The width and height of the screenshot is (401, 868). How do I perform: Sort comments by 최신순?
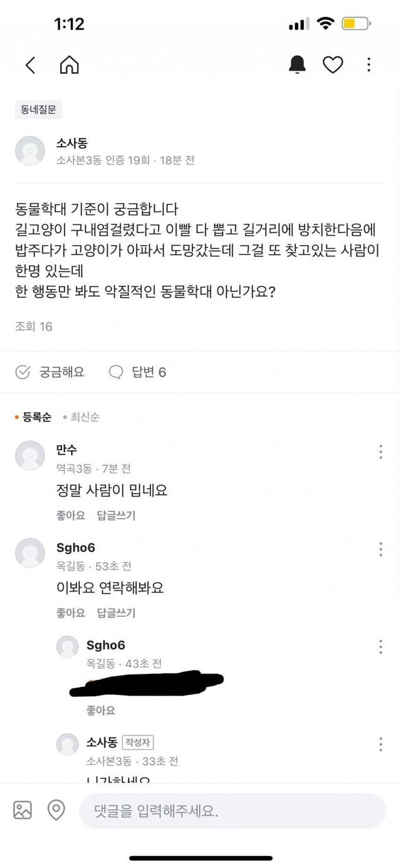coord(84,417)
